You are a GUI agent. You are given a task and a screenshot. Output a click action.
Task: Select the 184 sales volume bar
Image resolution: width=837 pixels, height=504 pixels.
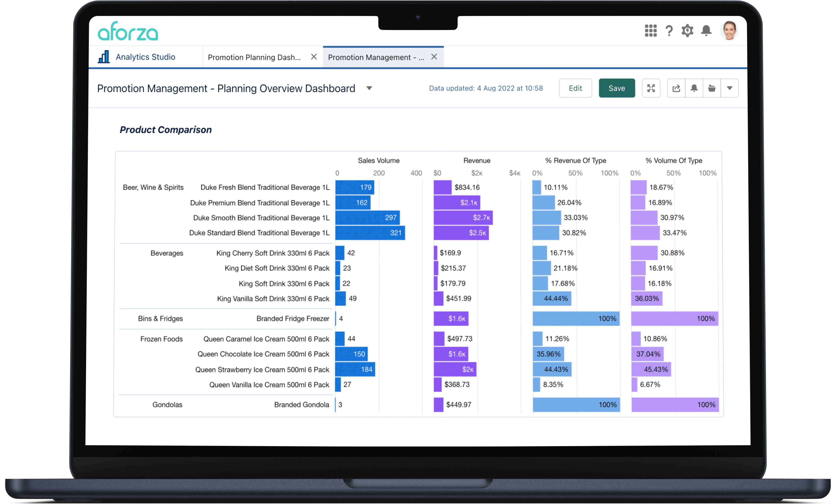(x=355, y=369)
